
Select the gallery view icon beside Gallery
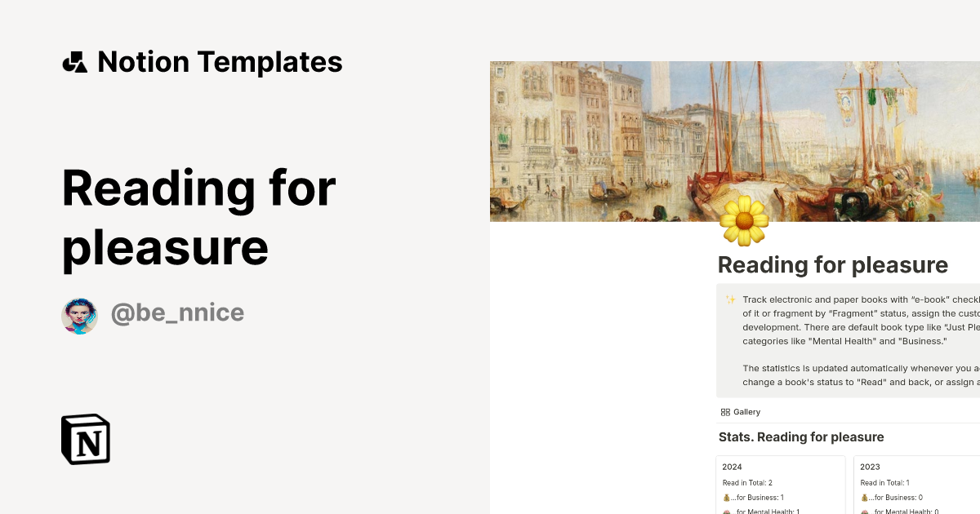[725, 411]
